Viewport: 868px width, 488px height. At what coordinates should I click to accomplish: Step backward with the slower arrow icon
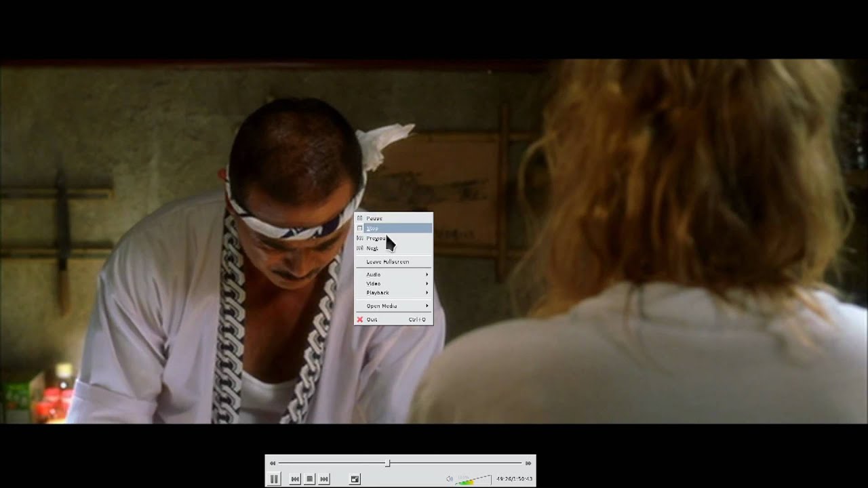point(273,464)
